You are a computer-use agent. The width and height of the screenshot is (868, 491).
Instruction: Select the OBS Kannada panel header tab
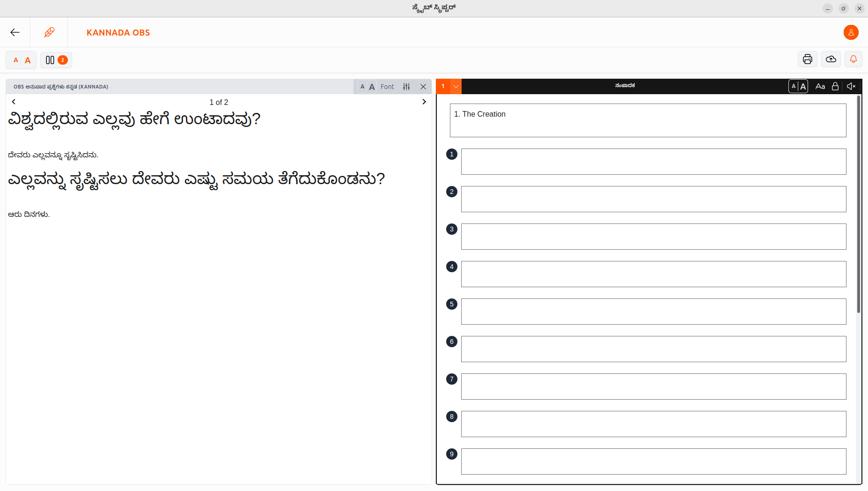tap(61, 86)
